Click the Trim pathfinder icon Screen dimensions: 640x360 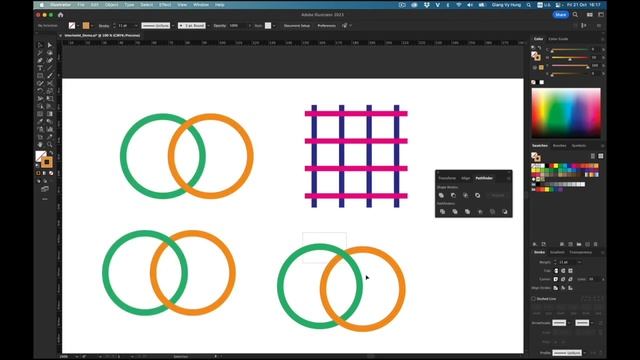click(x=455, y=211)
